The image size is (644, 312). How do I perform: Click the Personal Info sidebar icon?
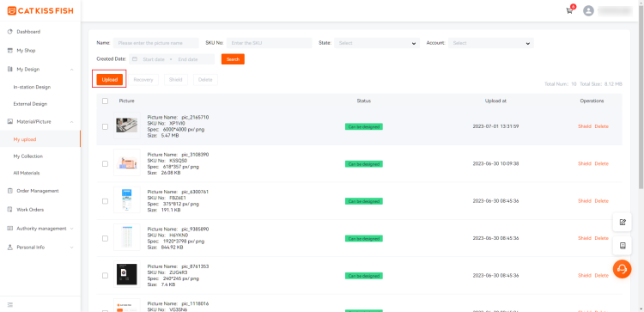[x=10, y=248]
